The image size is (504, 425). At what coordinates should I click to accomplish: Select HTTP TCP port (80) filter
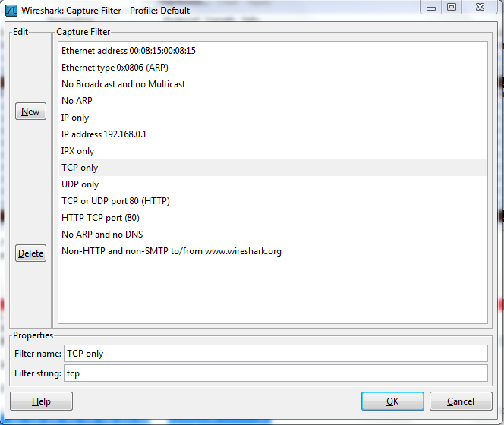(x=272, y=218)
